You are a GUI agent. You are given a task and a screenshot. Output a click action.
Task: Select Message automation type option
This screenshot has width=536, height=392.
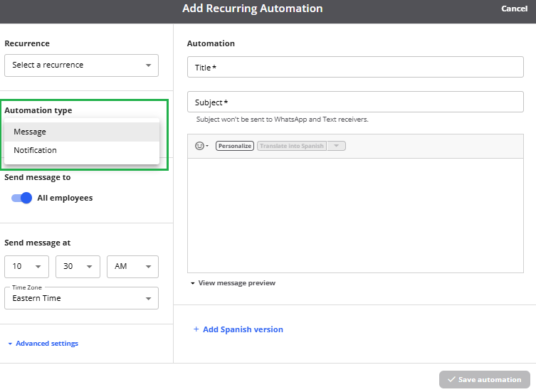pos(81,132)
